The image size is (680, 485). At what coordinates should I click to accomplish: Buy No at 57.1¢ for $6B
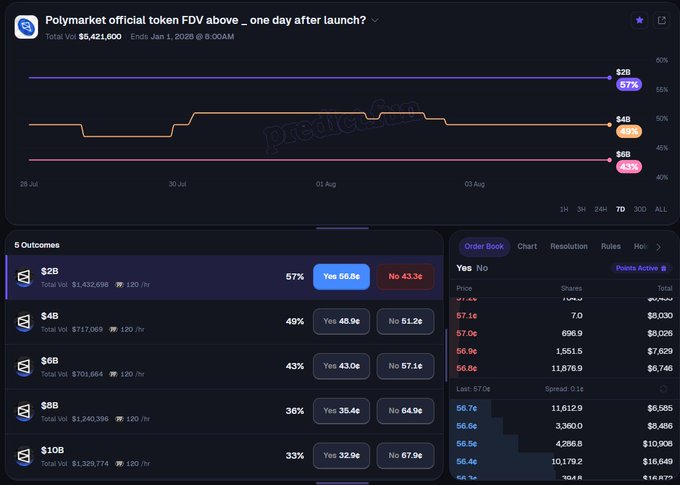[x=405, y=366]
